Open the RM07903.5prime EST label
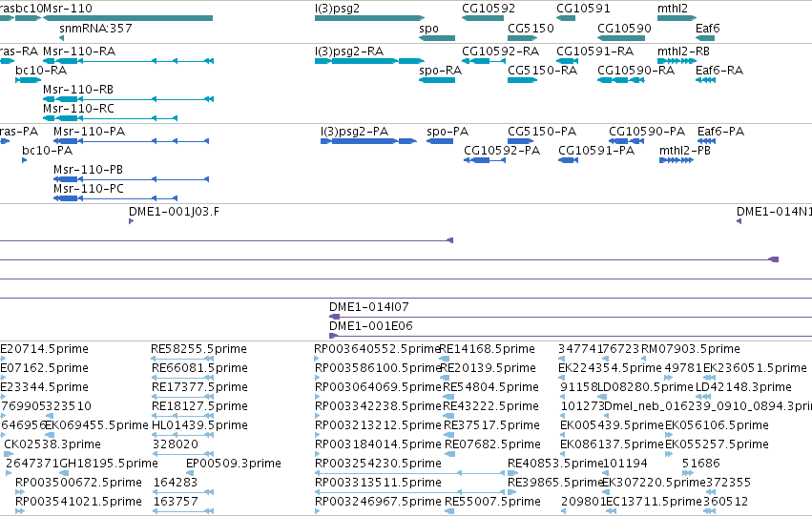 point(690,349)
